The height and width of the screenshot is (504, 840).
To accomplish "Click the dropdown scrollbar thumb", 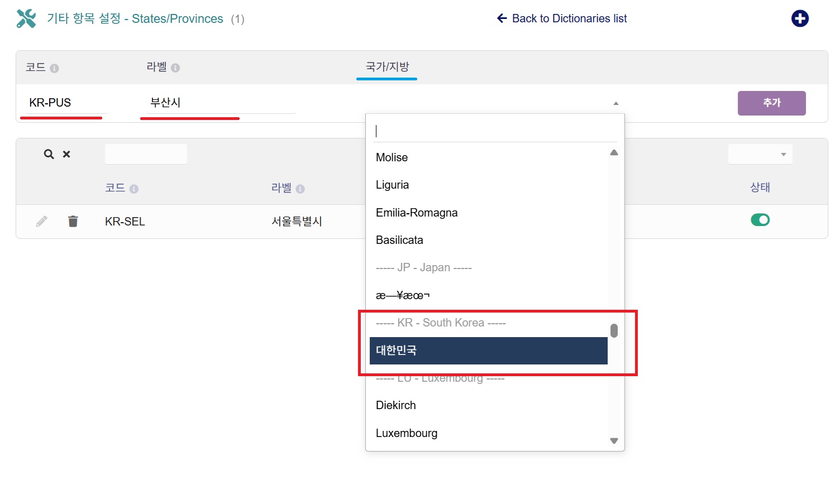I will pyautogui.click(x=614, y=331).
